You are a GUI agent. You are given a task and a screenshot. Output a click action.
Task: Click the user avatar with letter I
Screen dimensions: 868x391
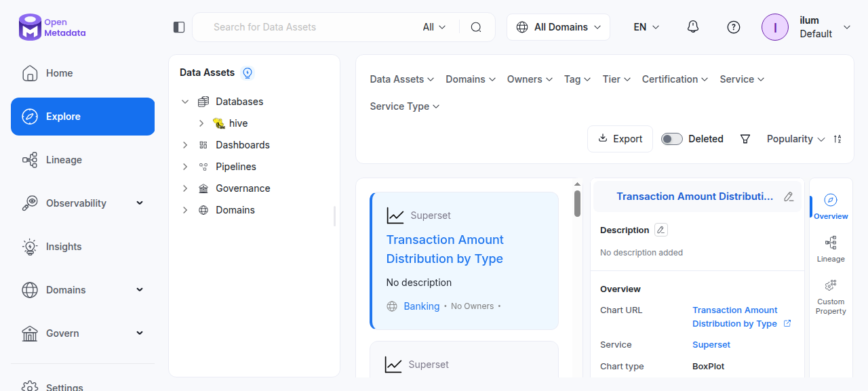tap(775, 27)
